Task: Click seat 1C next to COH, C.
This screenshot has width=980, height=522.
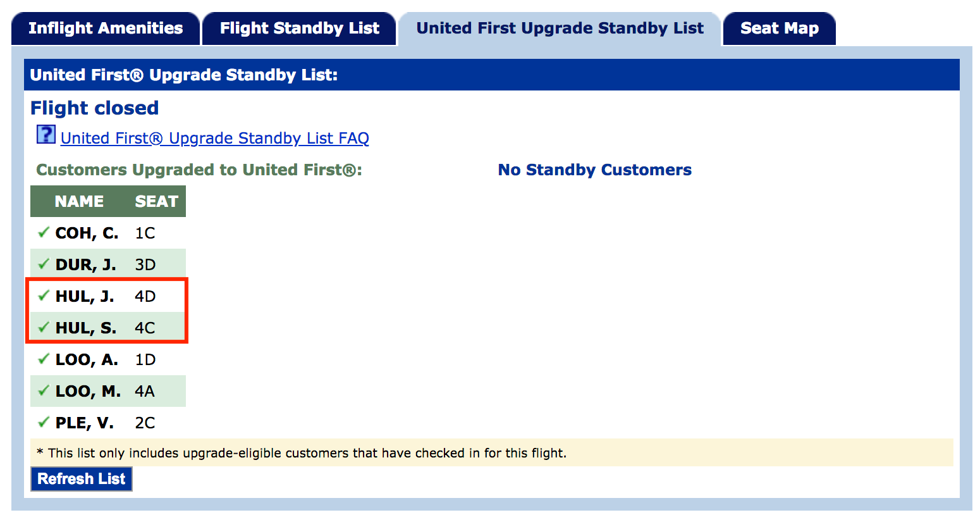Action: click(x=144, y=233)
